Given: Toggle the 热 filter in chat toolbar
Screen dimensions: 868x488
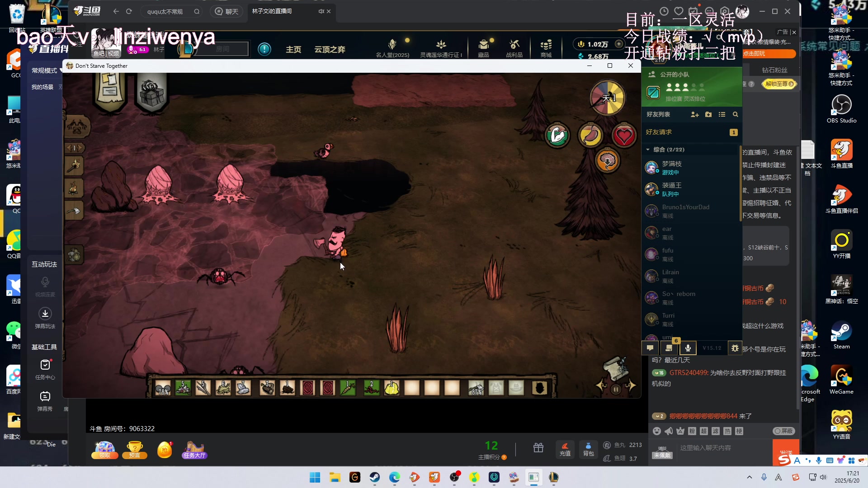Looking at the screenshot, I should coord(727,431).
